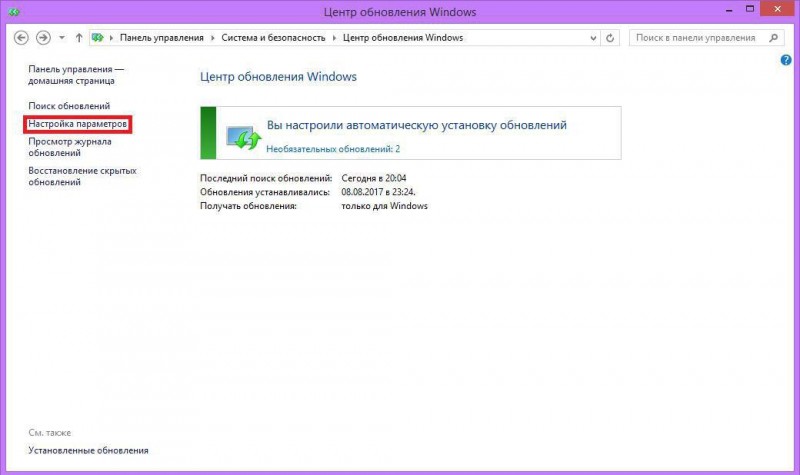800x475 pixels.
Task: Close the Windows Update window
Action: click(x=778, y=9)
